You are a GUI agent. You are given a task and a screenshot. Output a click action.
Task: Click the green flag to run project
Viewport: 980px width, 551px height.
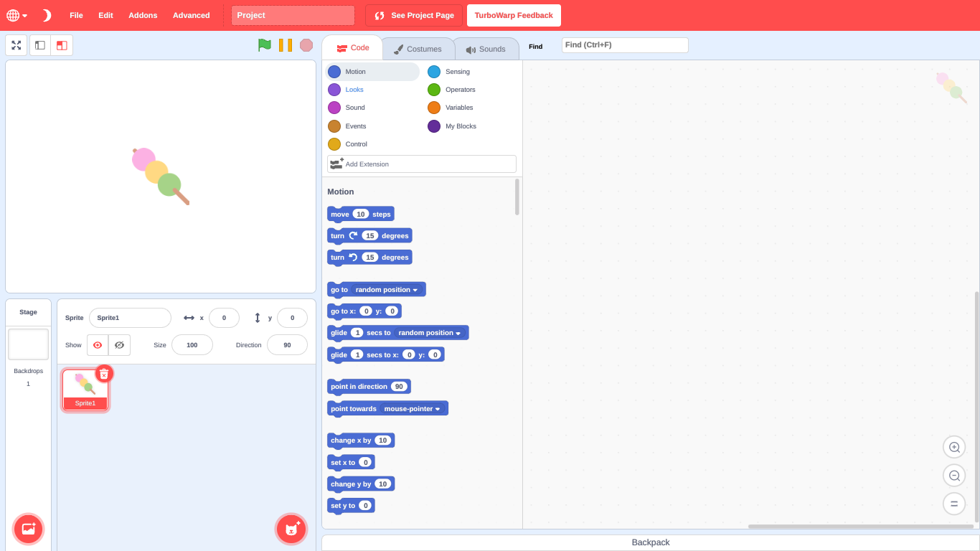click(x=265, y=45)
